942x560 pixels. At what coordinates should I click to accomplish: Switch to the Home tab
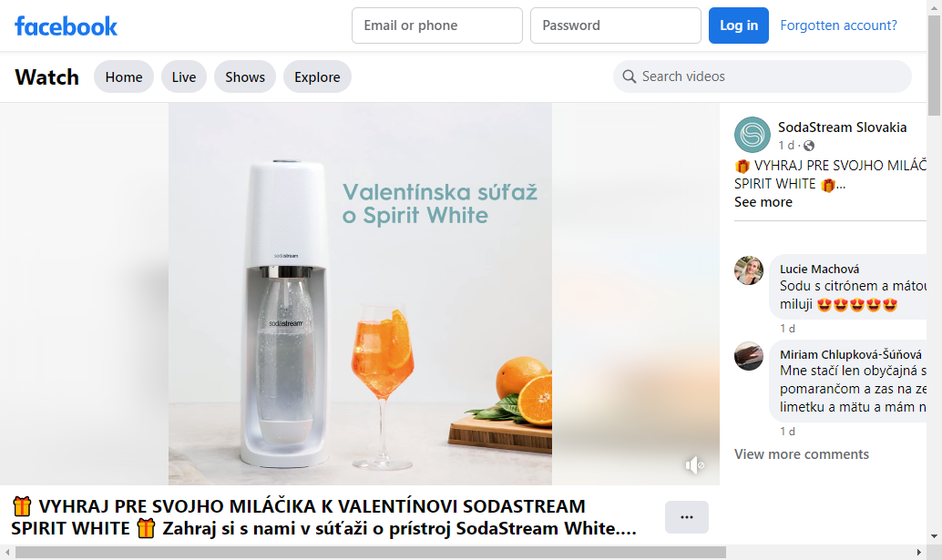tap(124, 77)
